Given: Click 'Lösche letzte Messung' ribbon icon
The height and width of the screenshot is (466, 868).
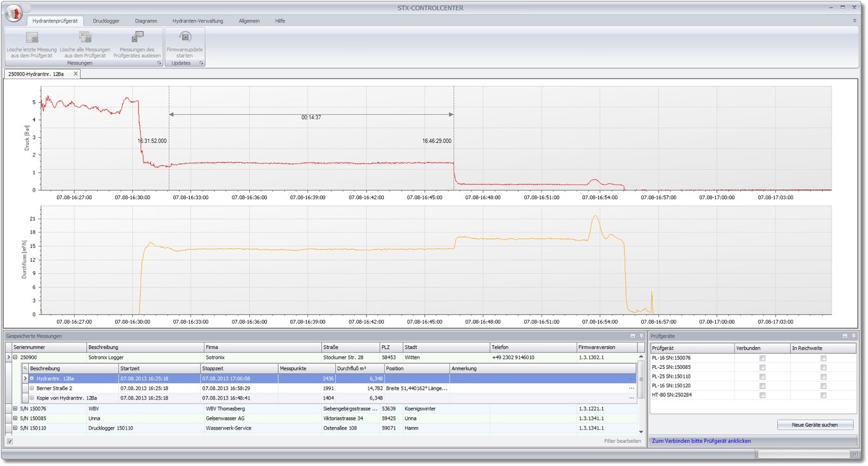Looking at the screenshot, I should 31,38.
